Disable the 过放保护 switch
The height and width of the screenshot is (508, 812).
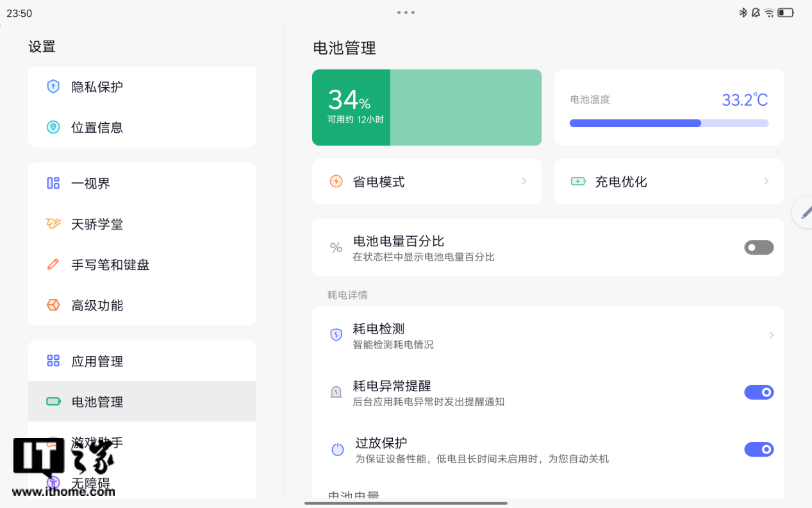click(759, 450)
